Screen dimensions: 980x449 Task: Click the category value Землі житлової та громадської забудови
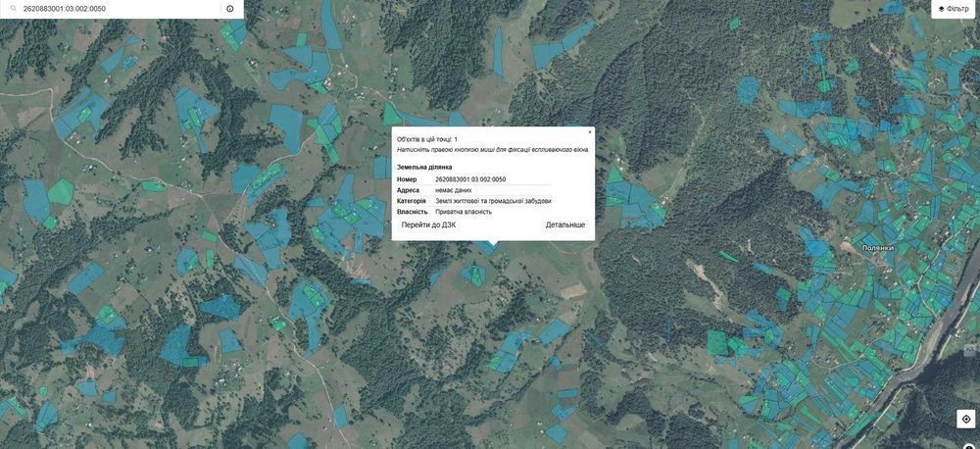(493, 201)
